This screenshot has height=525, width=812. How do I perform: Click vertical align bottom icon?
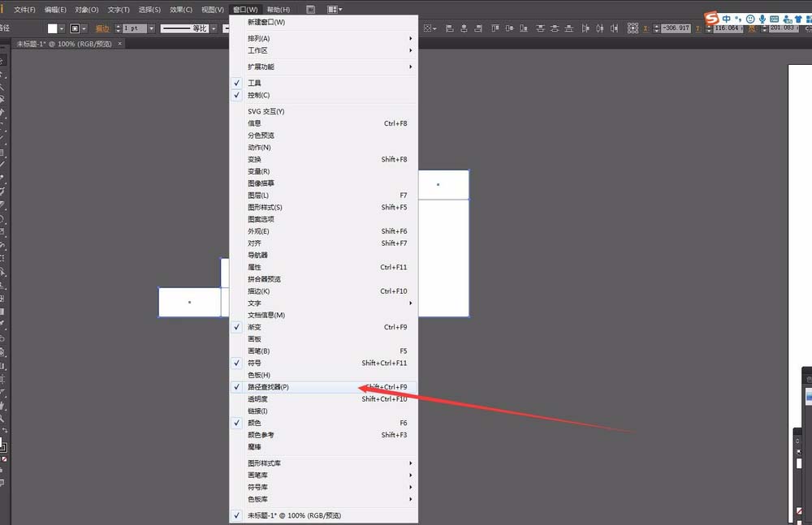[x=524, y=28]
